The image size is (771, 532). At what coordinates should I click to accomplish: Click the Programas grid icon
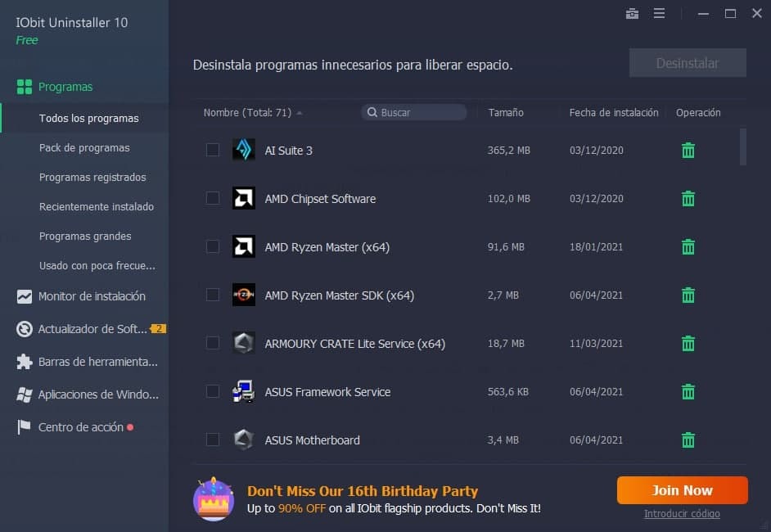tap(24, 87)
